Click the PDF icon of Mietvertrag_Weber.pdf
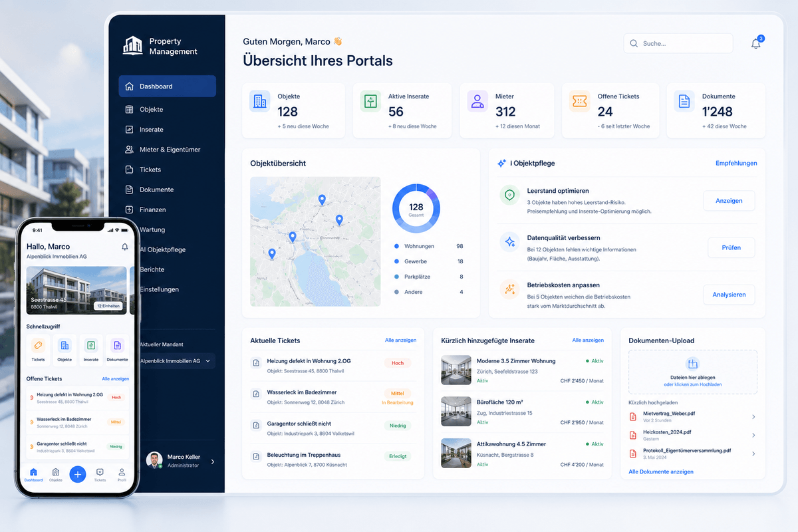The image size is (798, 532). pos(632,417)
